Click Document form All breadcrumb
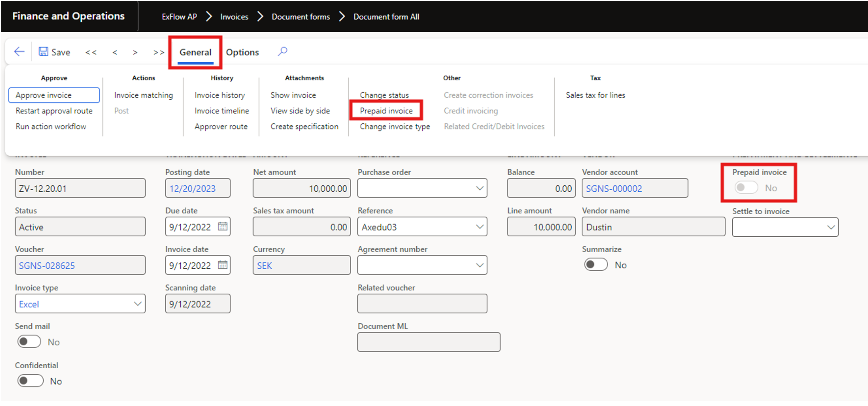Viewport: 868px width, 406px height. tap(386, 16)
